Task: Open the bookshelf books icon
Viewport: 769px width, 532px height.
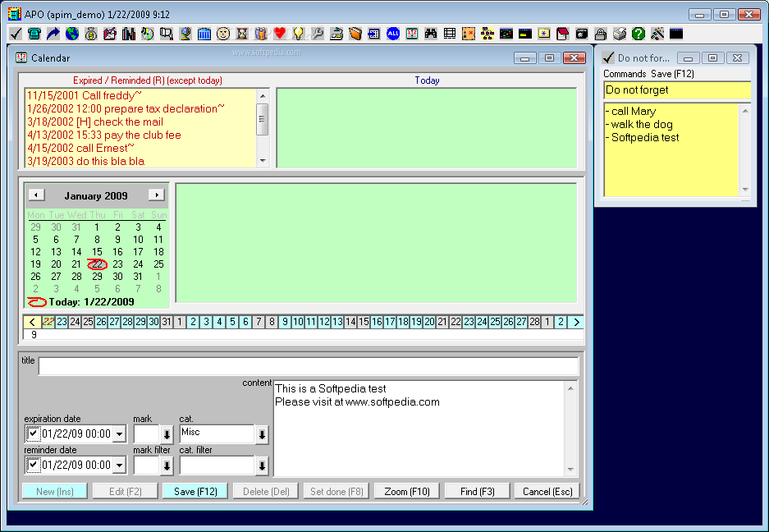Action: (x=129, y=34)
